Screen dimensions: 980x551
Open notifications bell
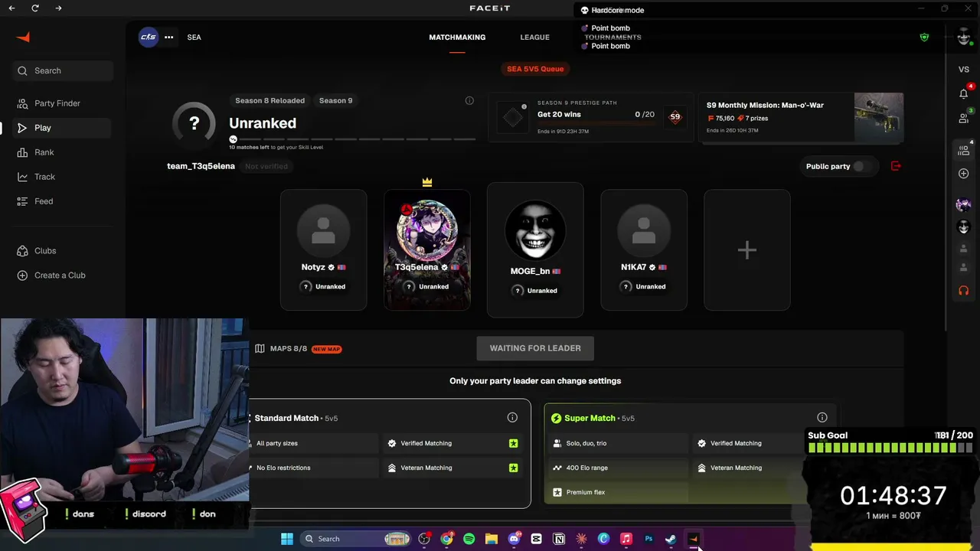coord(963,93)
